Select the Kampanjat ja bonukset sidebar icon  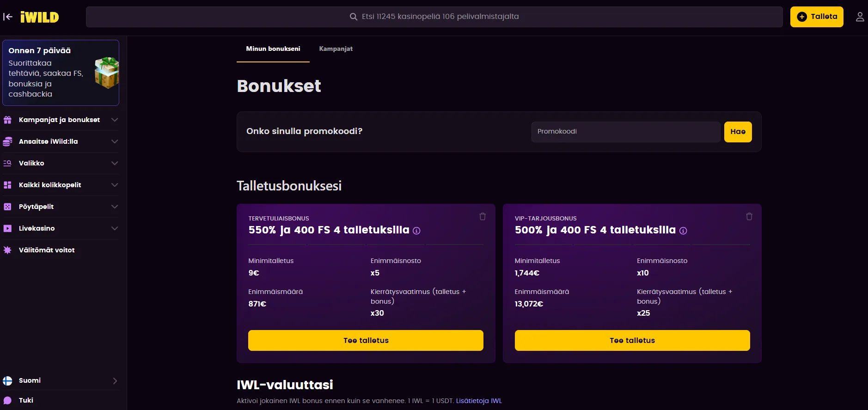7,120
